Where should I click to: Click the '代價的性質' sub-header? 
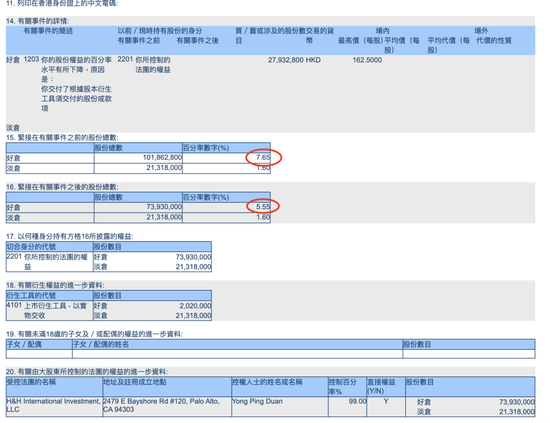[494, 41]
